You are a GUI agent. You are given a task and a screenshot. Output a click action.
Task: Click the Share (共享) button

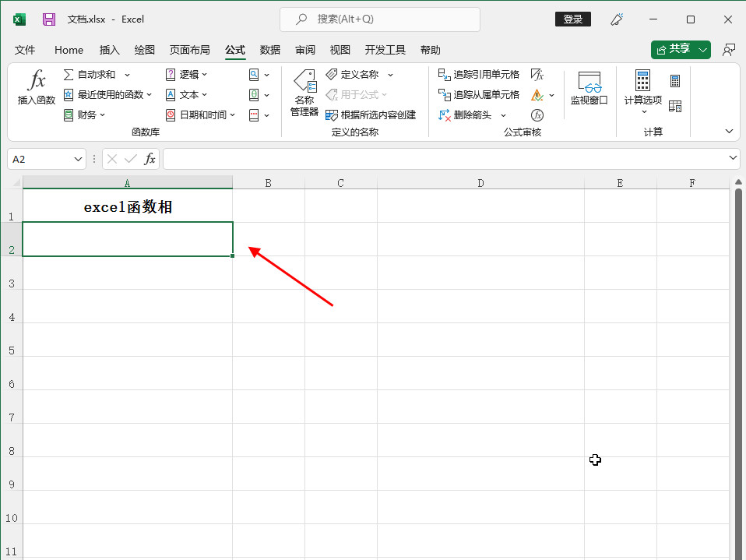(675, 50)
